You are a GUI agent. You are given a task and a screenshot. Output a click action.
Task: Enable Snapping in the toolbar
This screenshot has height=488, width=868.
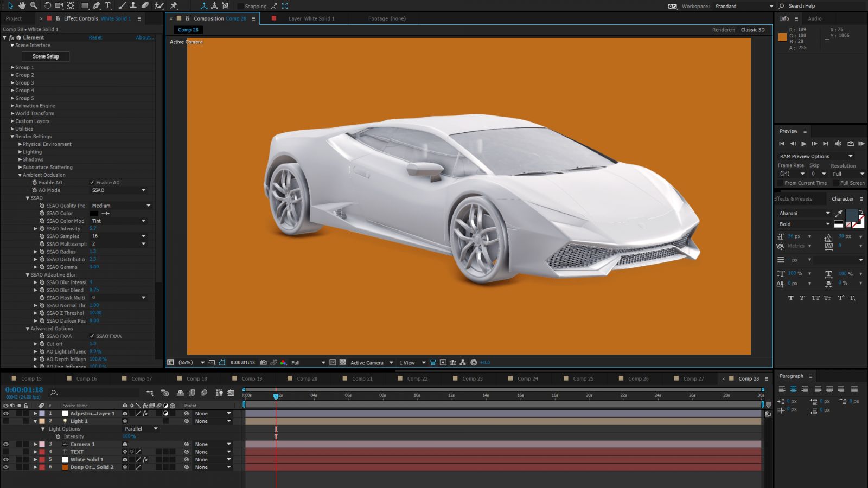(240, 6)
